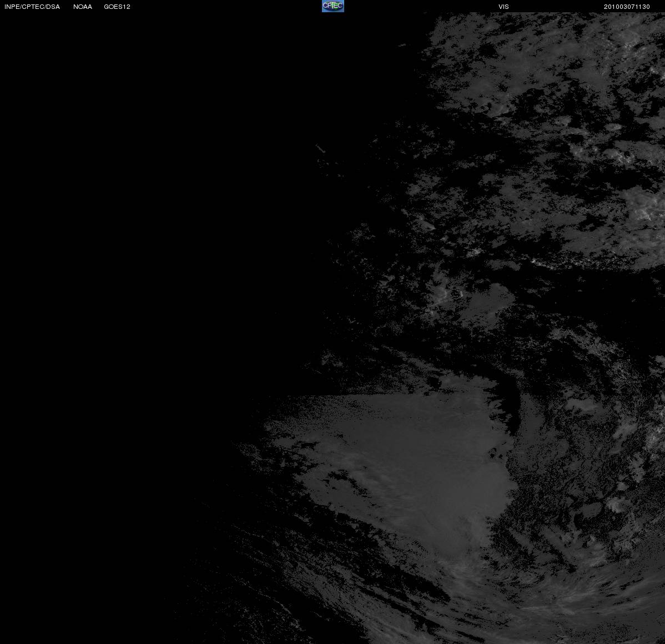
Task: Click the GOES12 satellite label
Action: (x=117, y=7)
